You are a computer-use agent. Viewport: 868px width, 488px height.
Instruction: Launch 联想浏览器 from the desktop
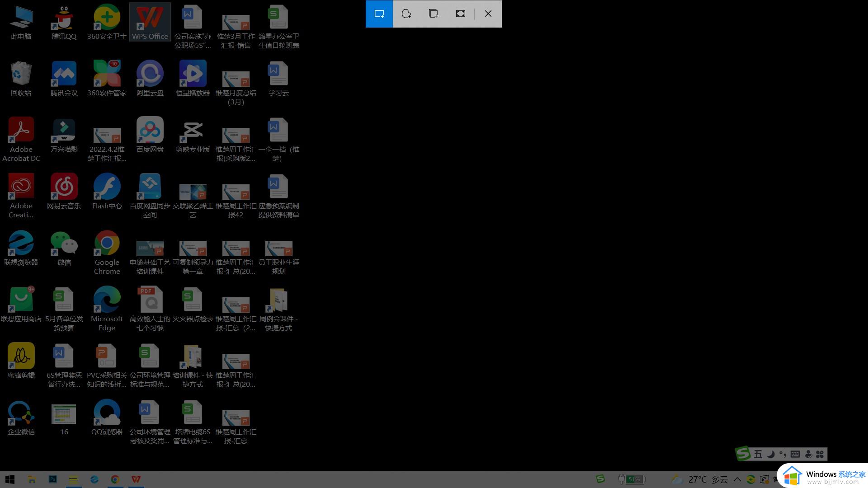(x=21, y=248)
